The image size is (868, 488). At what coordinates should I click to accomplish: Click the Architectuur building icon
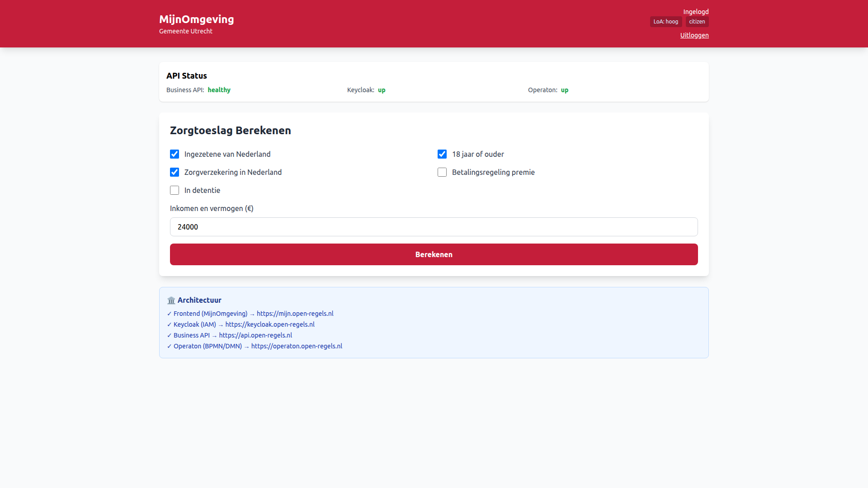coord(171,300)
